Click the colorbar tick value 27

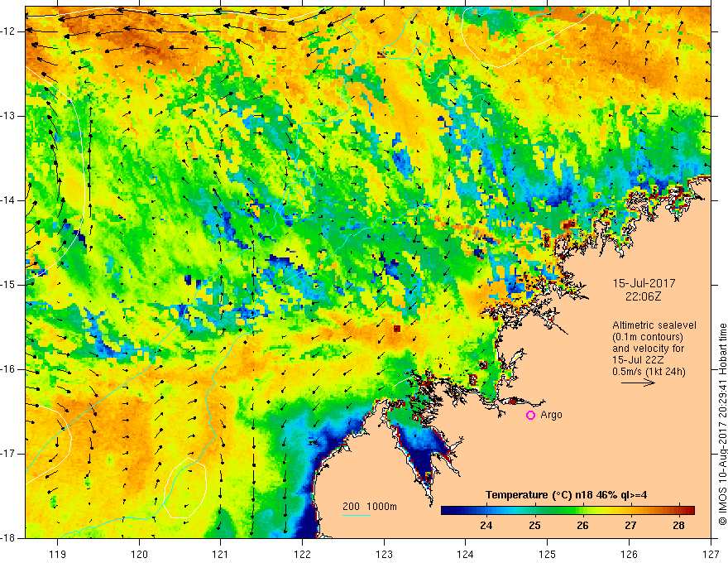point(630,526)
